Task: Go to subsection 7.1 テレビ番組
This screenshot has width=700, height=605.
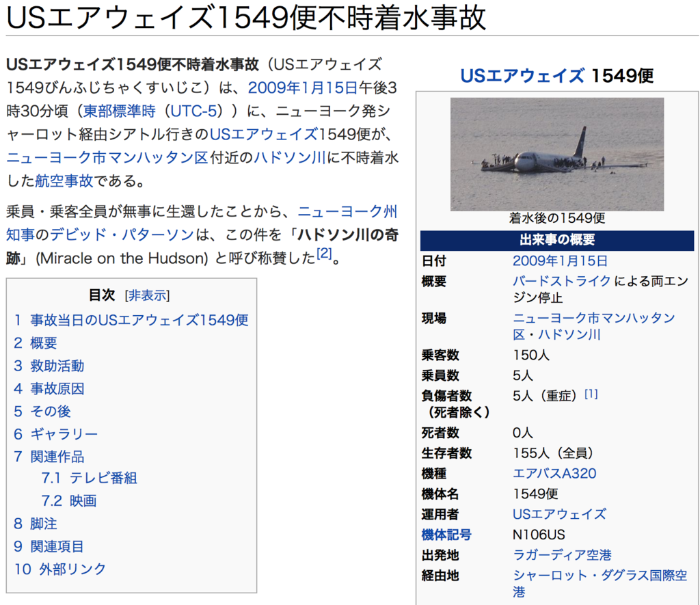Action: coord(90,479)
